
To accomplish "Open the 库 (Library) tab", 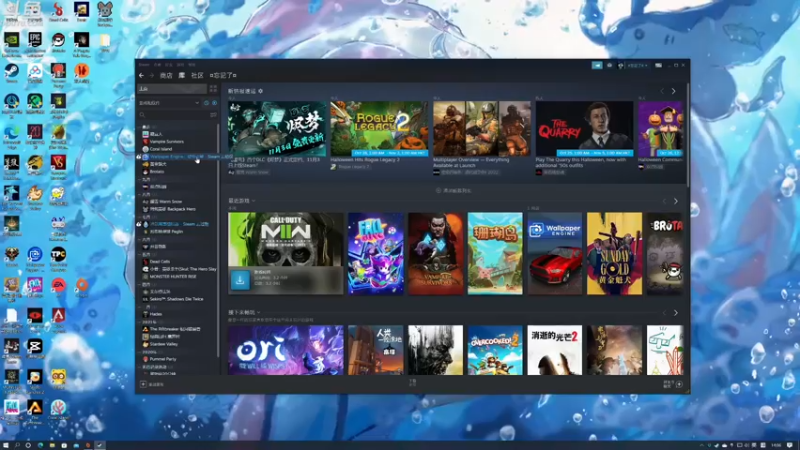I will [182, 76].
